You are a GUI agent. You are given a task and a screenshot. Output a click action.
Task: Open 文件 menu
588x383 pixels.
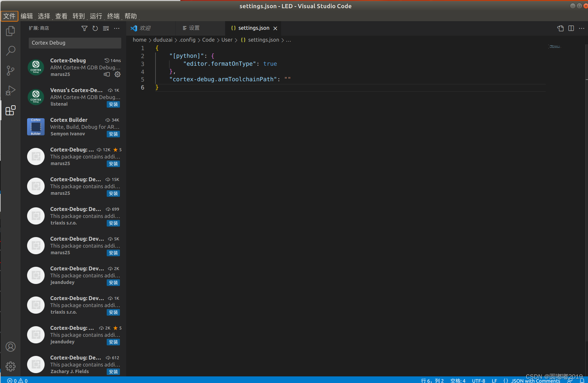[9, 16]
